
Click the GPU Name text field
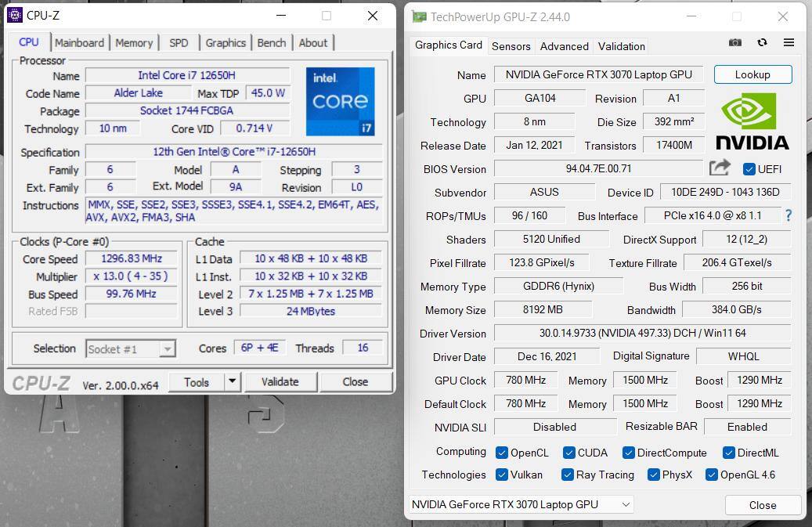click(598, 75)
